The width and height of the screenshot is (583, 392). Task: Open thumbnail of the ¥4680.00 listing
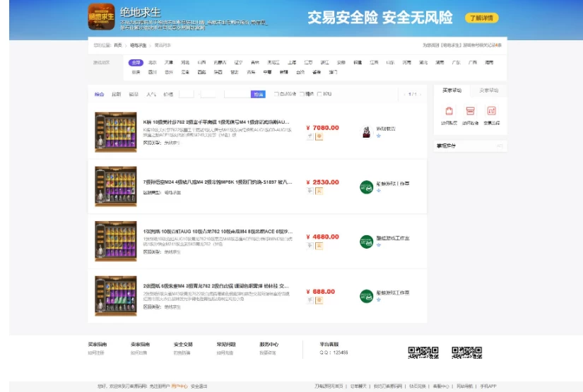[116, 241]
